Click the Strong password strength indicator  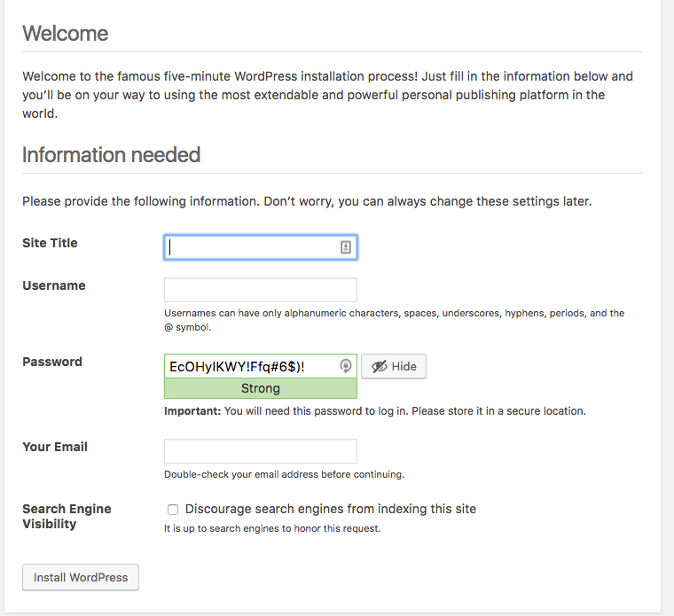pyautogui.click(x=261, y=388)
